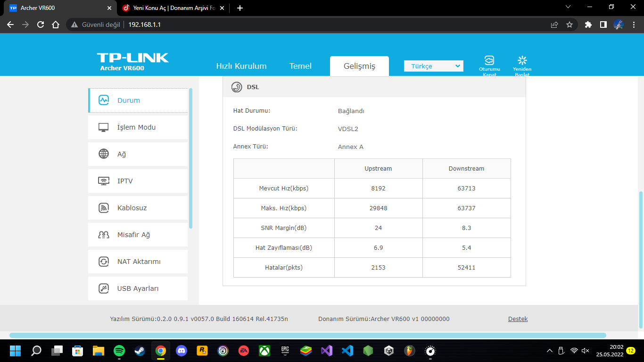The height and width of the screenshot is (362, 644).
Task: Click the VDSL2 modulation type value
Action: pos(348,129)
